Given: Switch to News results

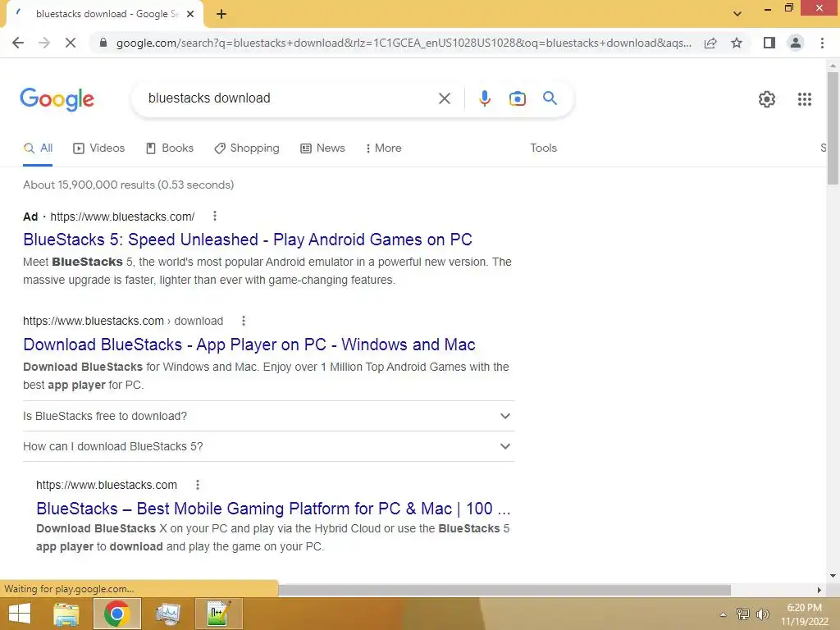Looking at the screenshot, I should coord(322,148).
